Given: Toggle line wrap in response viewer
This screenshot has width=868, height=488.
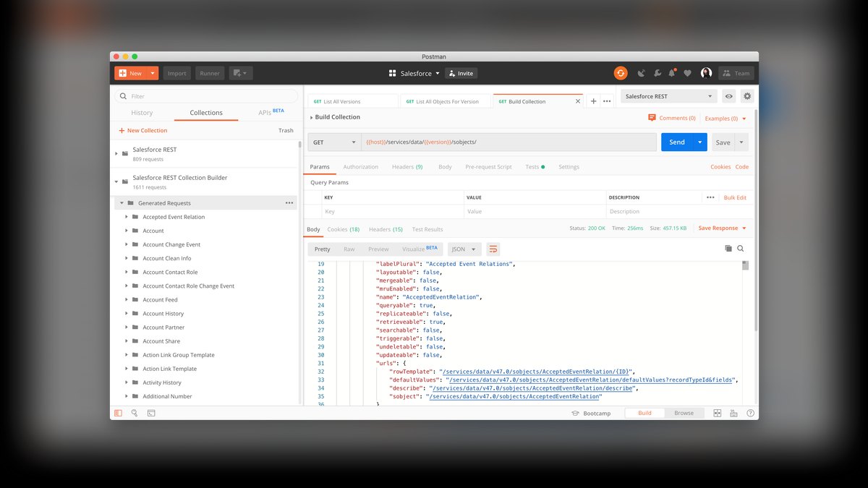Looking at the screenshot, I should (x=493, y=249).
